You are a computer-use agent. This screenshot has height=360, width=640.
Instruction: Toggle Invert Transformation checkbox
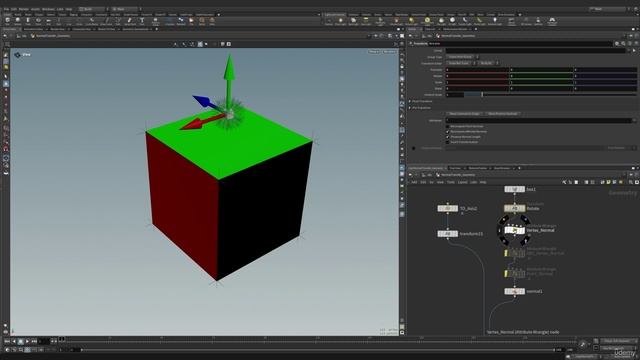click(448, 142)
